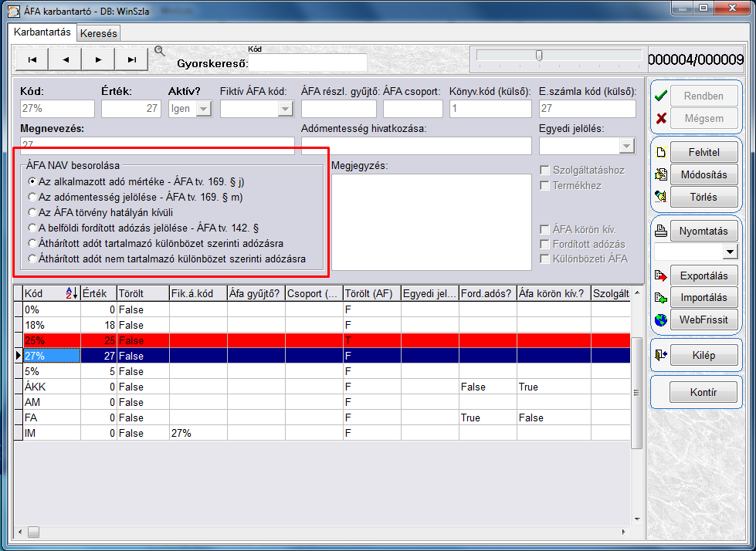Open the Karbantartás tab
Screen dimensions: 756x551
click(x=43, y=32)
